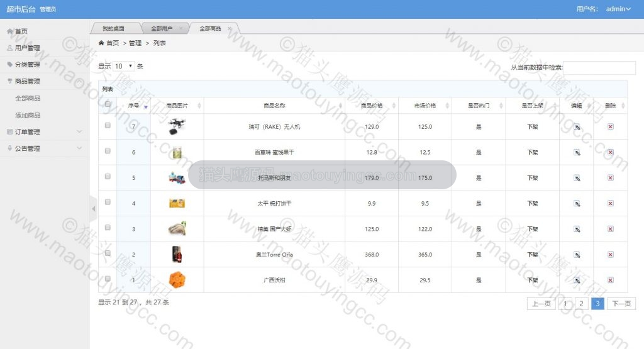This screenshot has height=349, width=644.
Task: Select the 禧美 国产大虾 row checkbox
Action: [108, 228]
